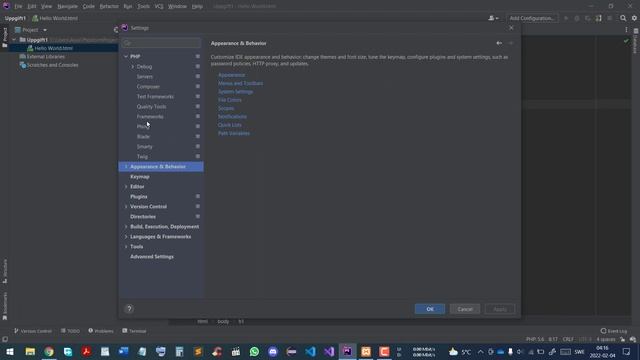Open the Path Variables link

(234, 133)
